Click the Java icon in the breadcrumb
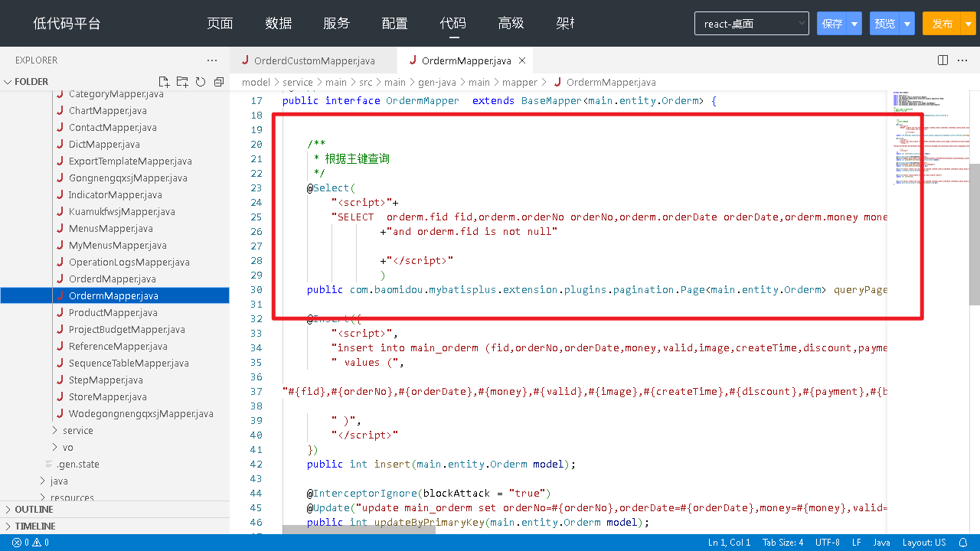This screenshot has width=980, height=551. point(557,82)
